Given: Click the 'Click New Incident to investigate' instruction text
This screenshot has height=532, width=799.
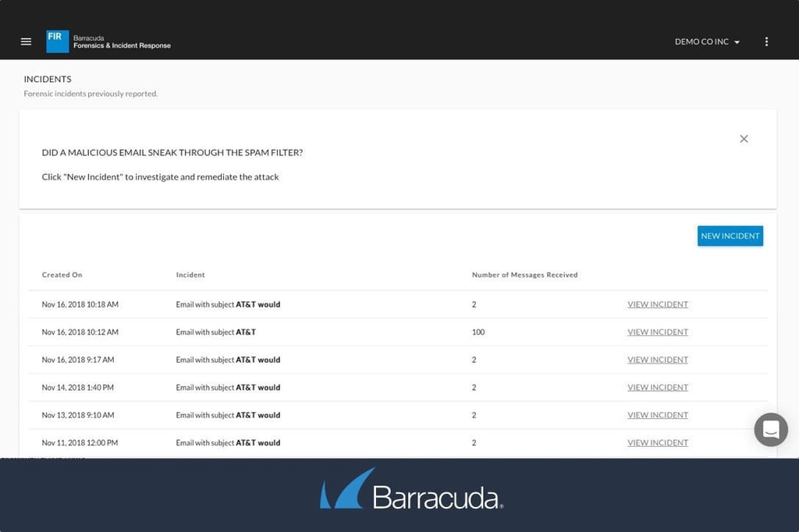Looking at the screenshot, I should tap(161, 177).
